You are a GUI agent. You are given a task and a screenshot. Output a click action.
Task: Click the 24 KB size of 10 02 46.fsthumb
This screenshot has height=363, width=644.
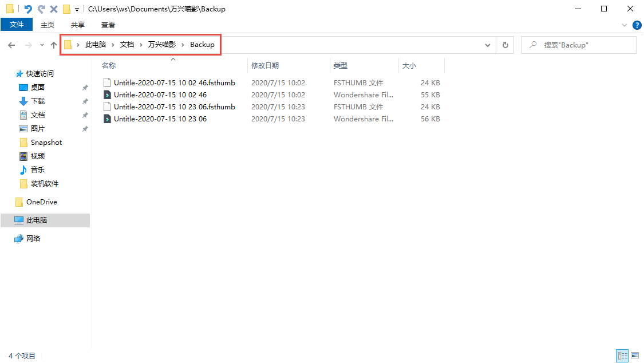pyautogui.click(x=430, y=82)
